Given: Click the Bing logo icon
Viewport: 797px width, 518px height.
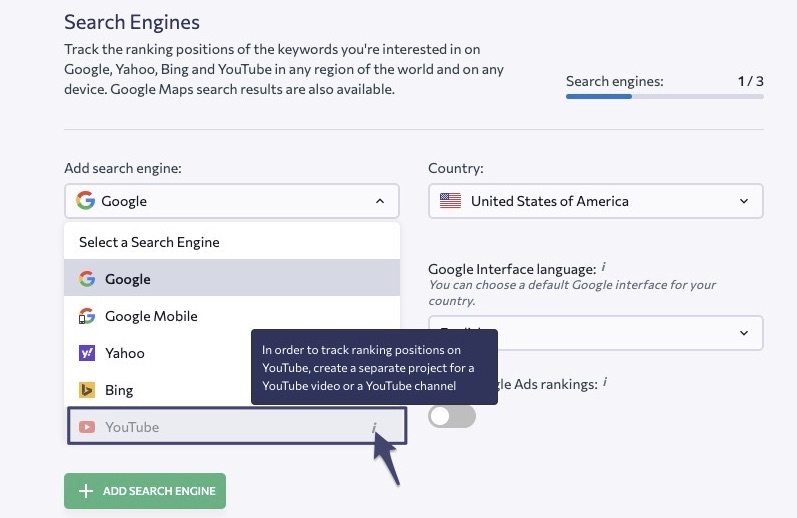Looking at the screenshot, I should coord(87,390).
